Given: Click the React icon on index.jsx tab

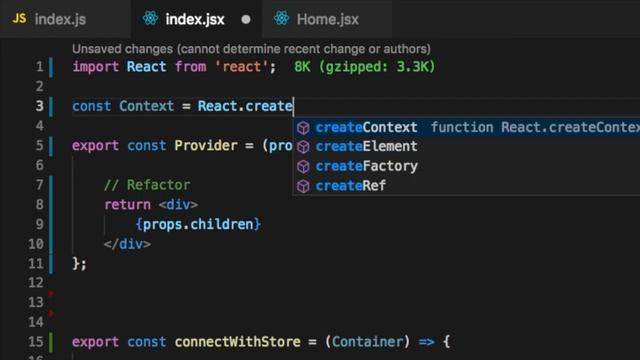Looking at the screenshot, I should coord(150,18).
